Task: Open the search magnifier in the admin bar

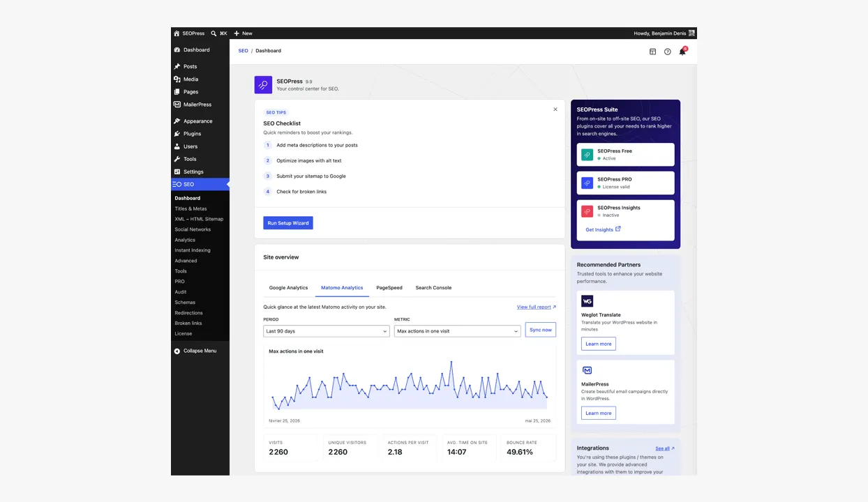Action: (214, 33)
